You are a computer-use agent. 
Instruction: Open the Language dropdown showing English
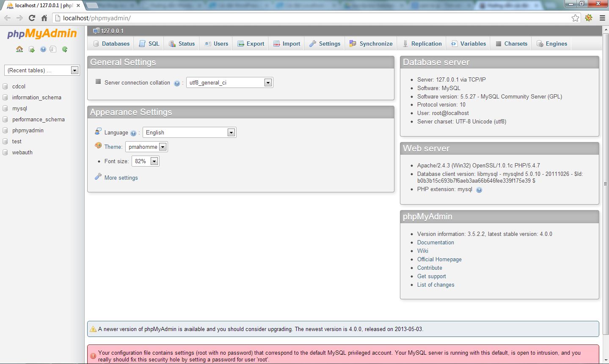pos(190,132)
